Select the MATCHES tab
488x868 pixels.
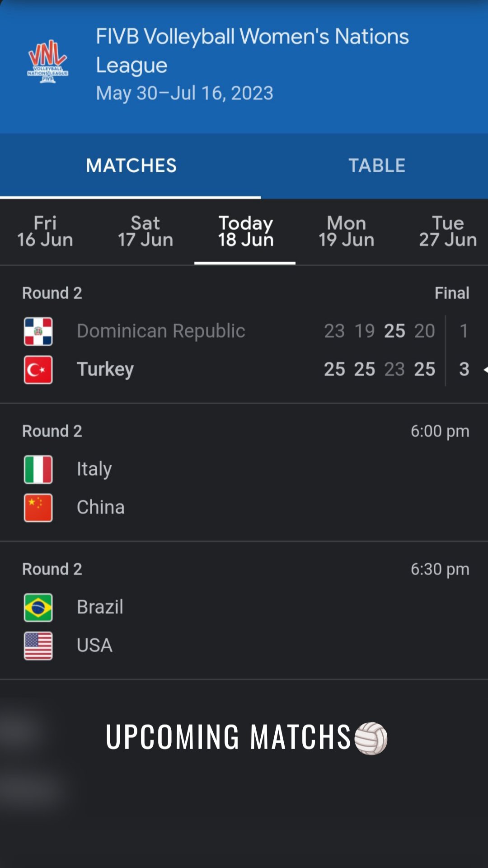click(x=131, y=165)
